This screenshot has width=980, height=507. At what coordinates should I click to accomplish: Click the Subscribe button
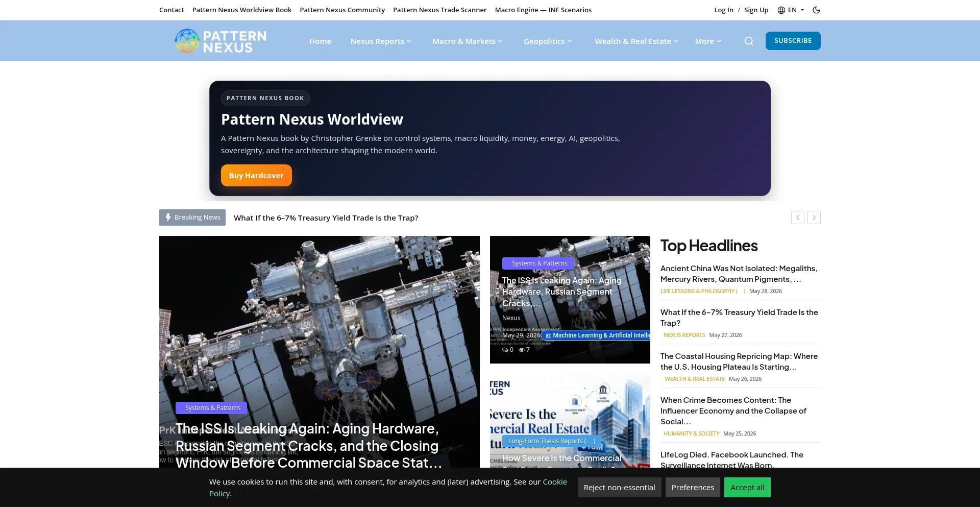(793, 41)
